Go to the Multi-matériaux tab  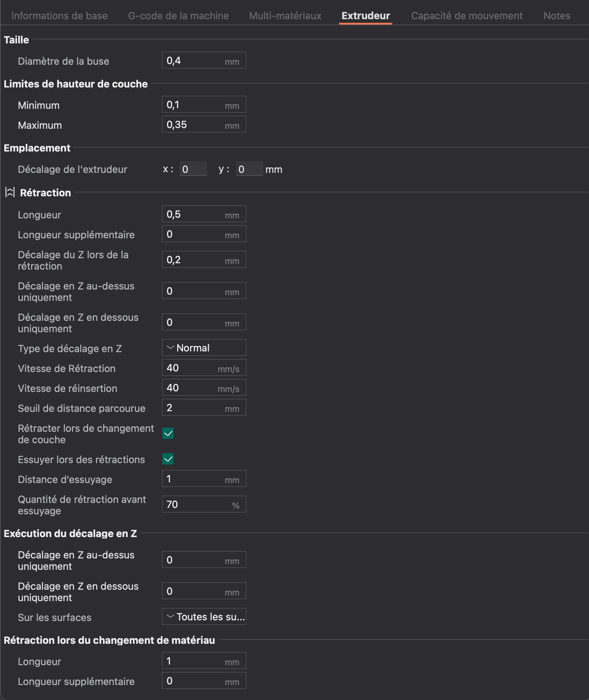click(285, 16)
